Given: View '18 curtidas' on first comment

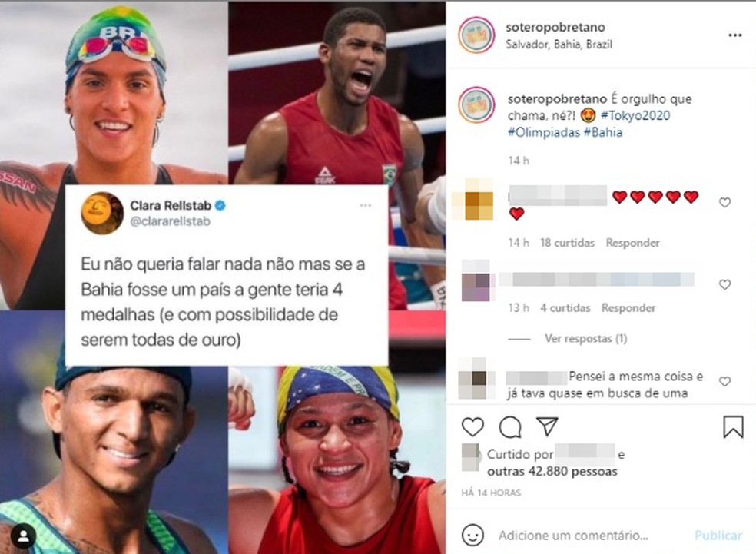Looking at the screenshot, I should pyautogui.click(x=567, y=243).
